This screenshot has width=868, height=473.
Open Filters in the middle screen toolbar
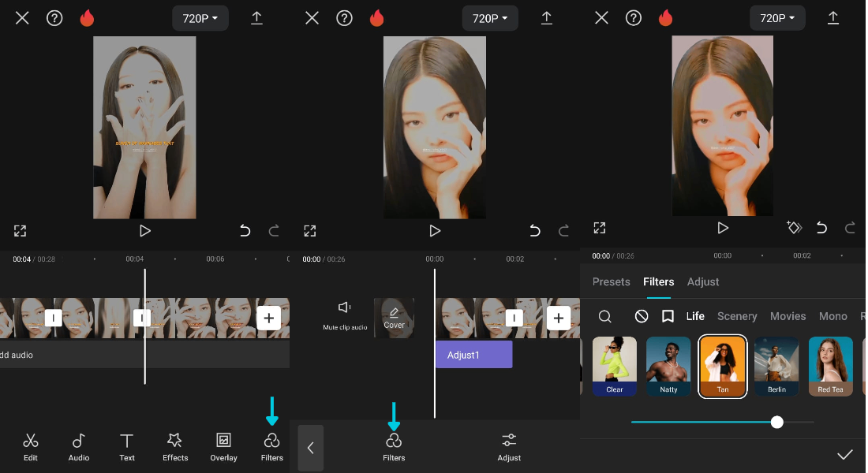pos(394,446)
